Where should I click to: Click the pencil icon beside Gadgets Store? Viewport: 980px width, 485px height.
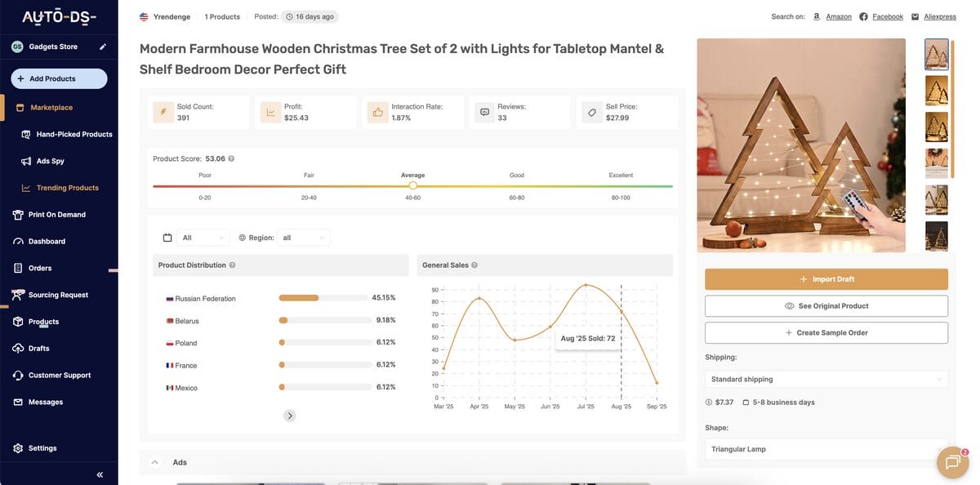[x=103, y=47]
